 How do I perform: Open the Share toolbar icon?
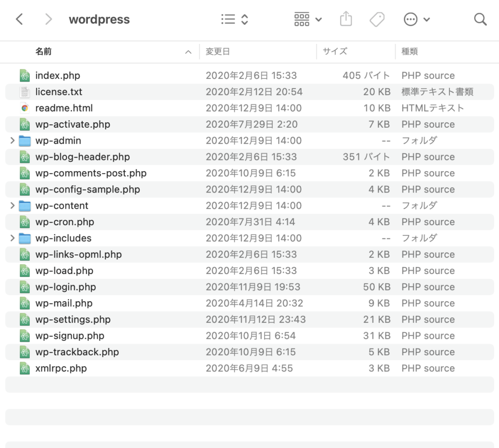tap(345, 19)
